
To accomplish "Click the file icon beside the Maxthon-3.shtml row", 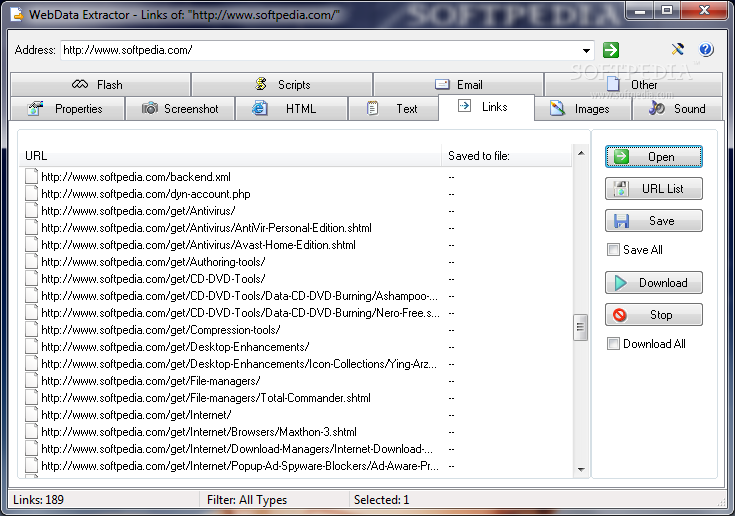I will (31, 432).
